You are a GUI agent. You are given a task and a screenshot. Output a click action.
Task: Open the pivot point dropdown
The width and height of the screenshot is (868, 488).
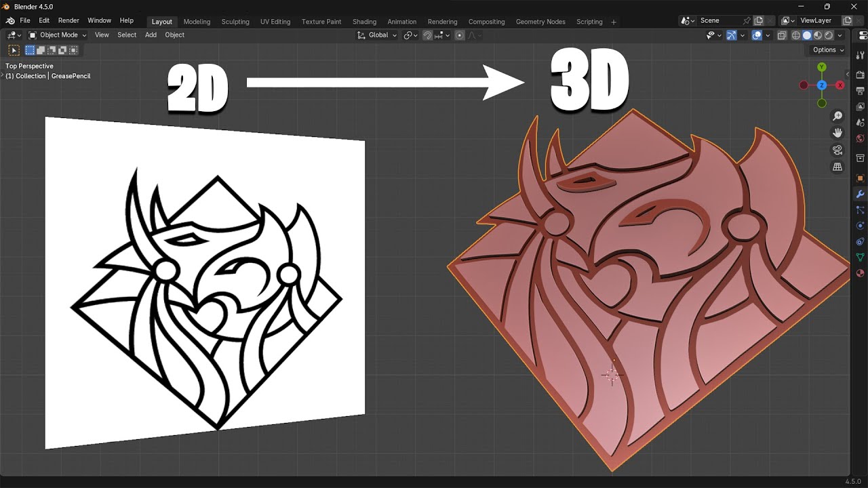click(410, 35)
